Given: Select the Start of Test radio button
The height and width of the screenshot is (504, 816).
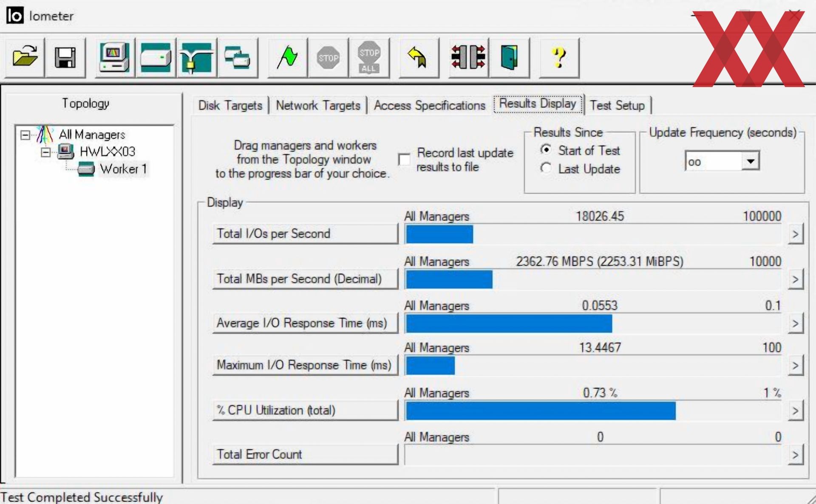Looking at the screenshot, I should point(546,150).
